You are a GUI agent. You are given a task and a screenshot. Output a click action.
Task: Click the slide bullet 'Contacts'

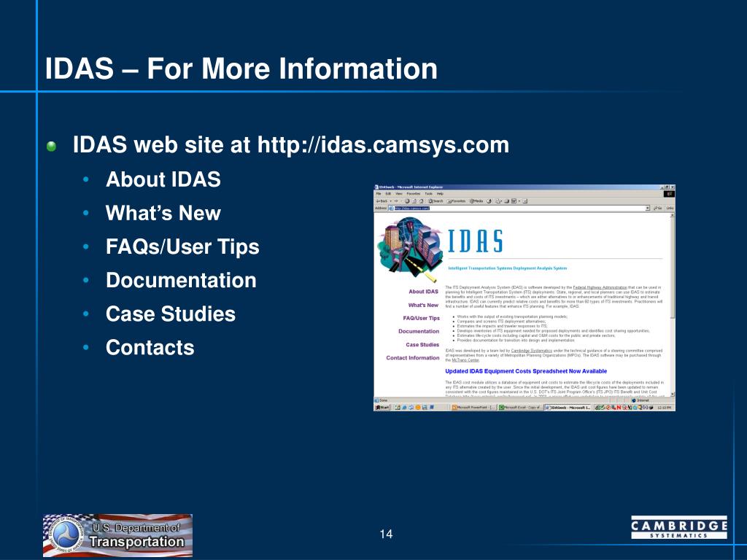point(150,348)
